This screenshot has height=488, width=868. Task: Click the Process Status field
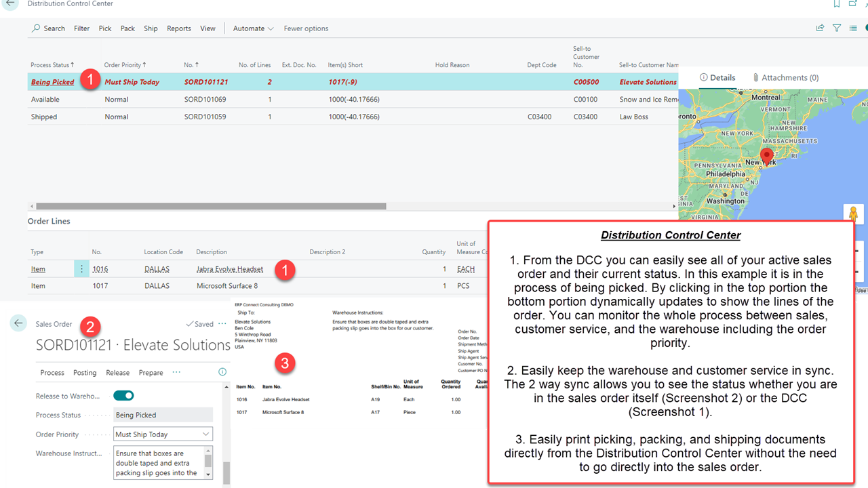pos(163,415)
